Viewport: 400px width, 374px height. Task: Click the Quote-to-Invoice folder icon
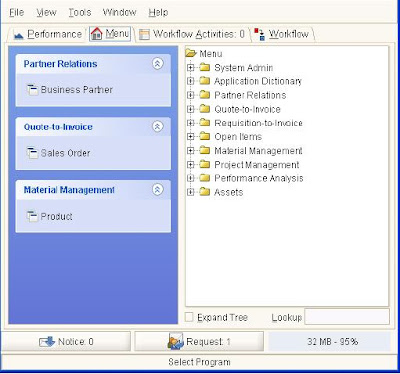205,109
